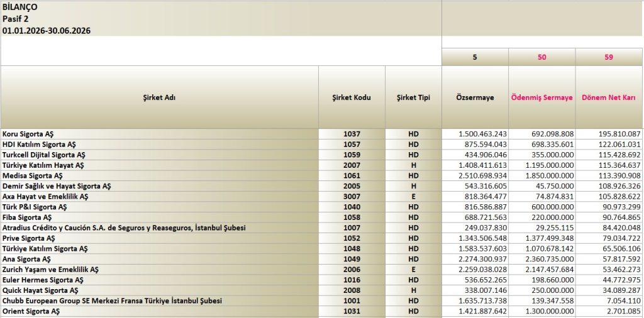Select Axa Hayat ve Emeklilik AŞ cell
The width and height of the screenshot is (644, 318).
coord(159,197)
